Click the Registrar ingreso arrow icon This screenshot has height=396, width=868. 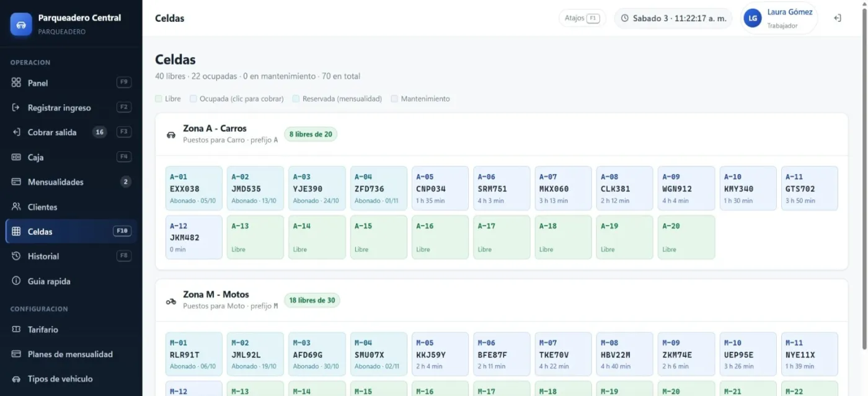coord(16,108)
